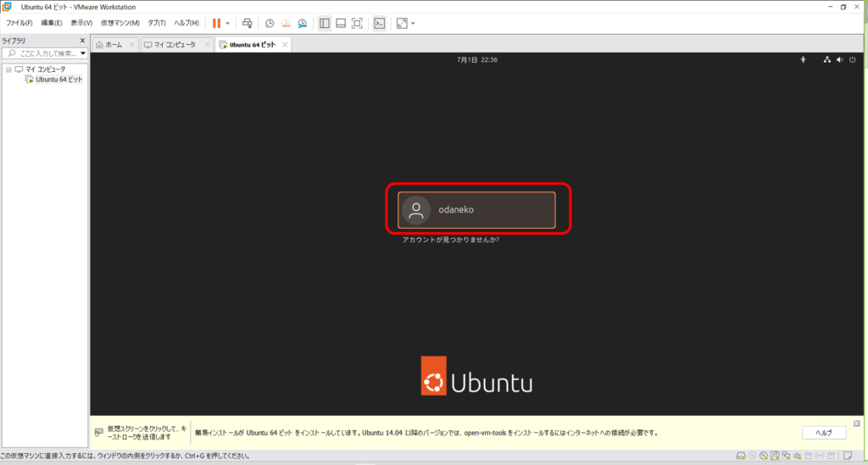
Task: Enter full screen mode icon
Action: [357, 23]
